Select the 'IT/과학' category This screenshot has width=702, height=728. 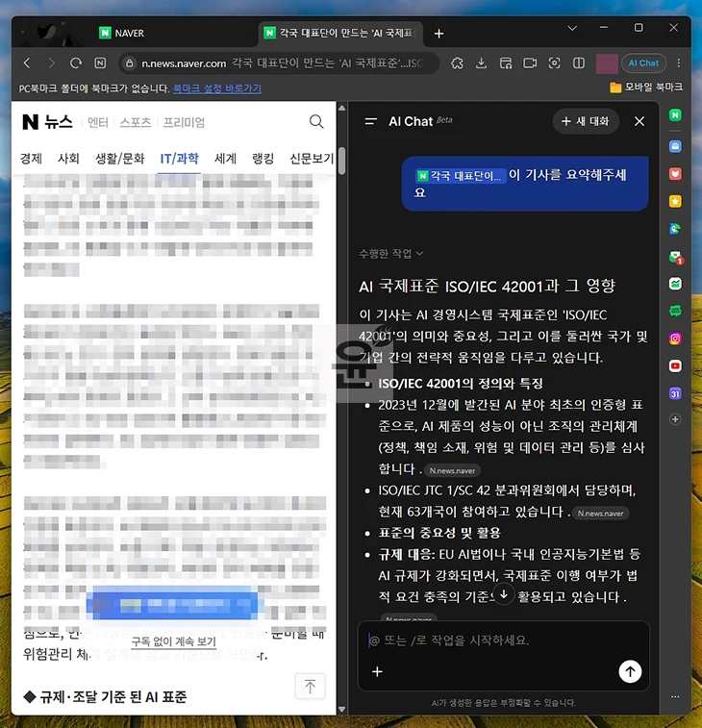179,159
